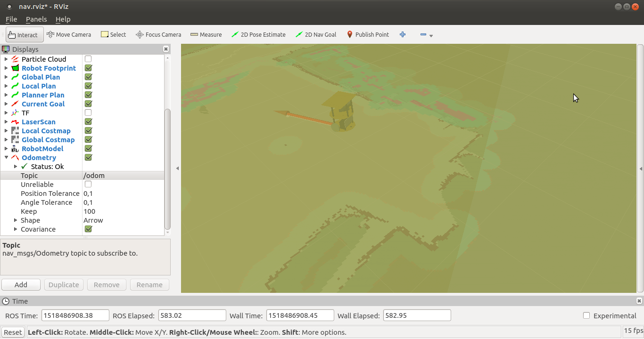Image resolution: width=644 pixels, height=339 pixels.
Task: Hide the Global Costmap display
Action: (x=88, y=139)
